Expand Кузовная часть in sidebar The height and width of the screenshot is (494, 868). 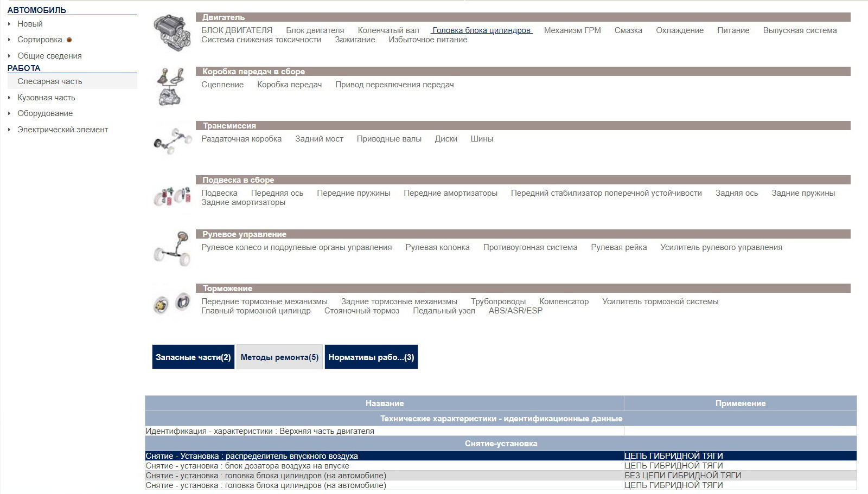pos(9,98)
